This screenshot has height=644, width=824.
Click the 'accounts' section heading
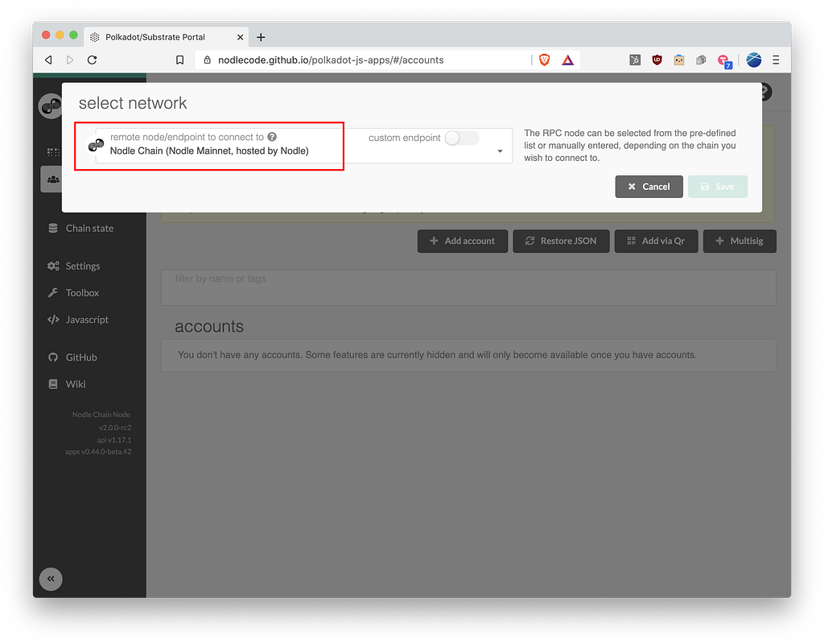click(209, 327)
